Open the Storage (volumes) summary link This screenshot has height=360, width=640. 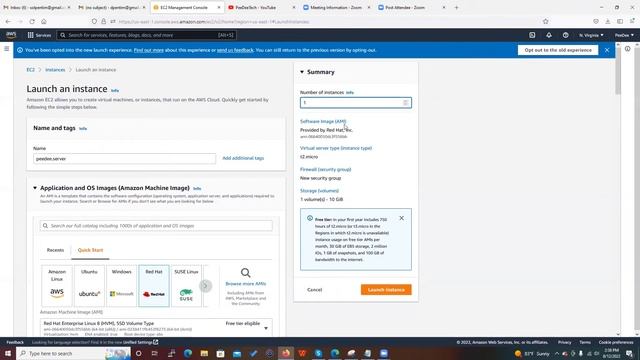(x=319, y=191)
